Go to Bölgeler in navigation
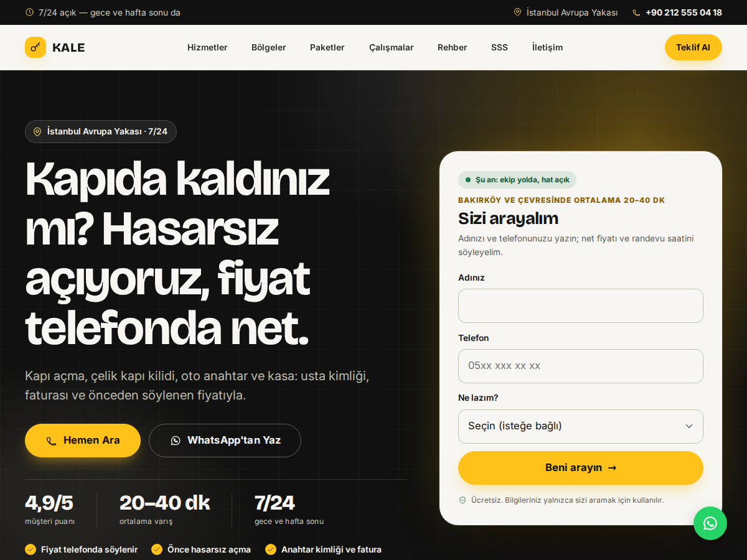This screenshot has height=560, width=747. click(269, 47)
